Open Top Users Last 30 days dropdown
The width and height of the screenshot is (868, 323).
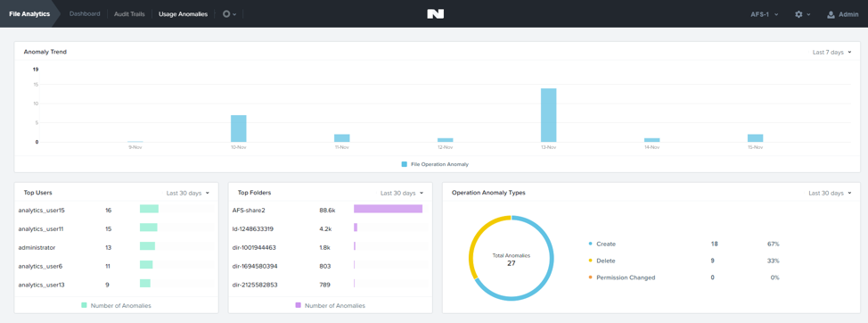click(188, 193)
